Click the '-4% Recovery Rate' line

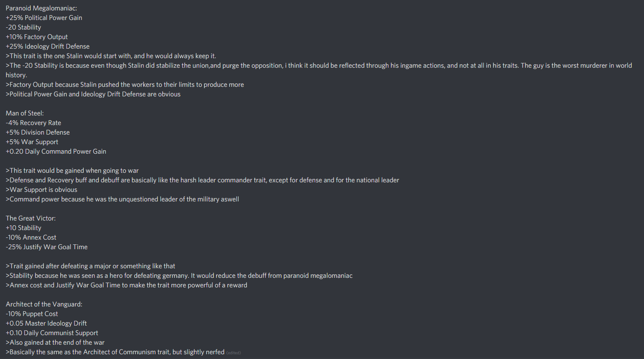(x=33, y=123)
